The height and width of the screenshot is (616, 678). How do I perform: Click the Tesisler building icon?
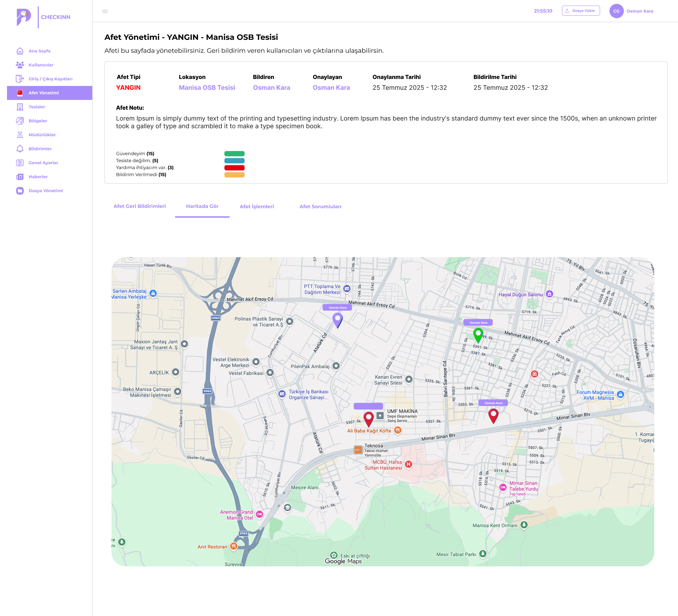click(x=20, y=107)
